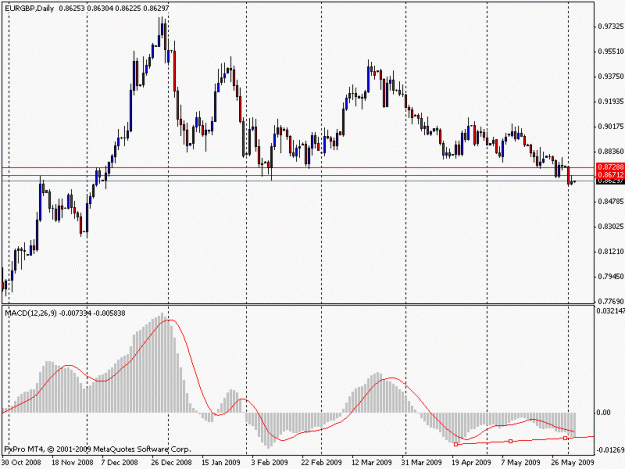Image resolution: width=625 pixels, height=469 pixels.
Task: Click the 30 Oct 2008 date label
Action: coord(21,462)
